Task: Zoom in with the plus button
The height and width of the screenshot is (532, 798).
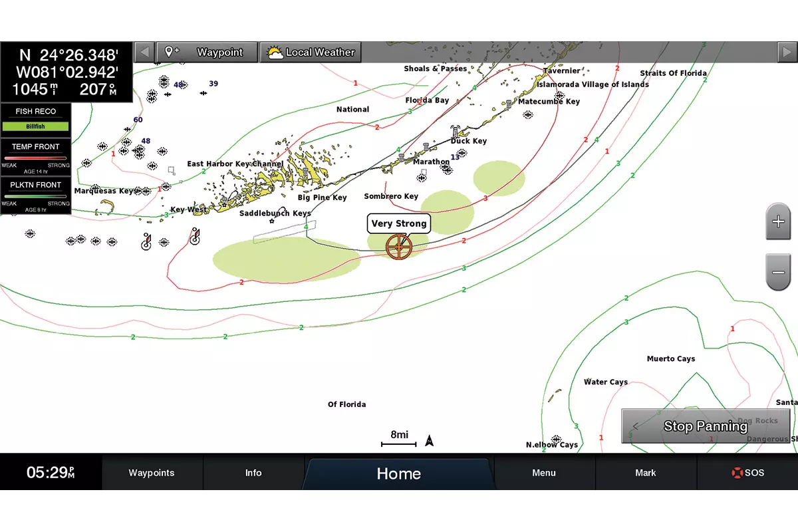Action: pyautogui.click(x=778, y=221)
